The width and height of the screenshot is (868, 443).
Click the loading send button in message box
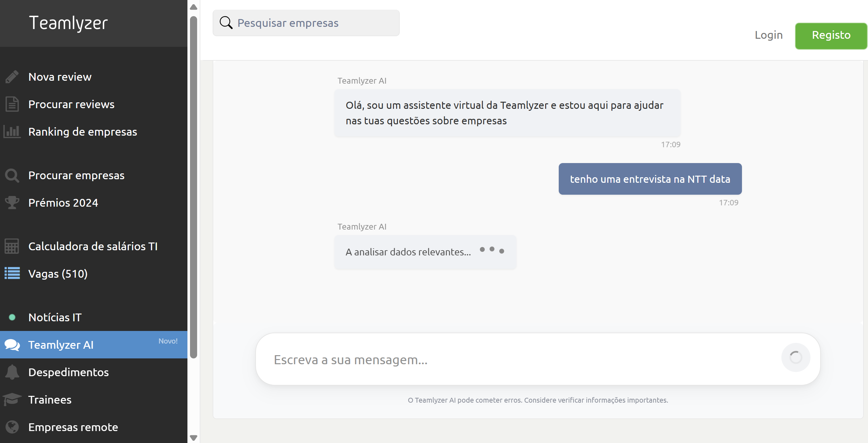[x=796, y=357]
